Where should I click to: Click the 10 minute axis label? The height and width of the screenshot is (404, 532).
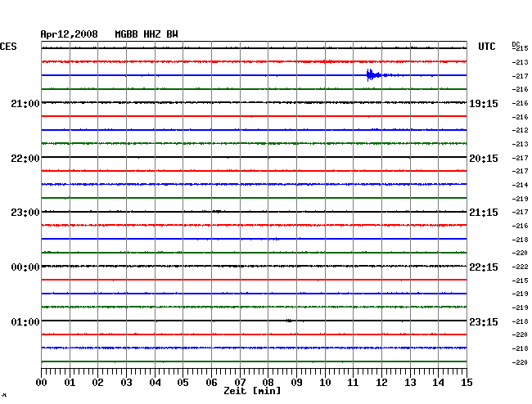click(325, 382)
